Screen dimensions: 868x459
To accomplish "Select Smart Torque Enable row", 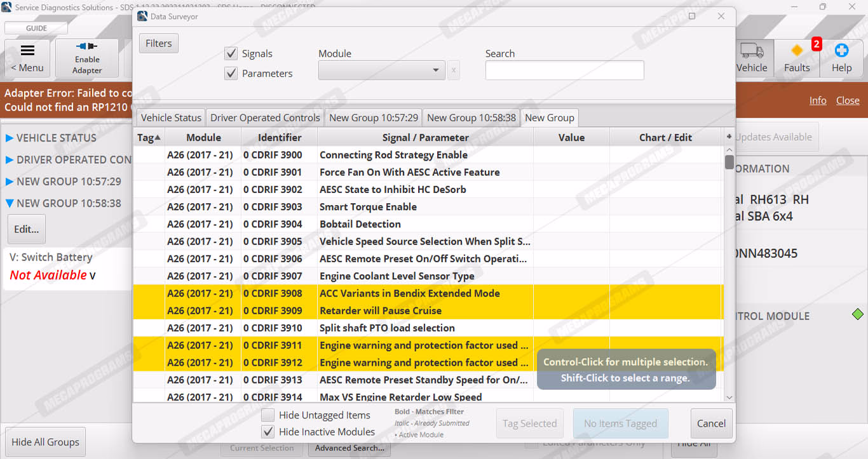I will click(428, 207).
